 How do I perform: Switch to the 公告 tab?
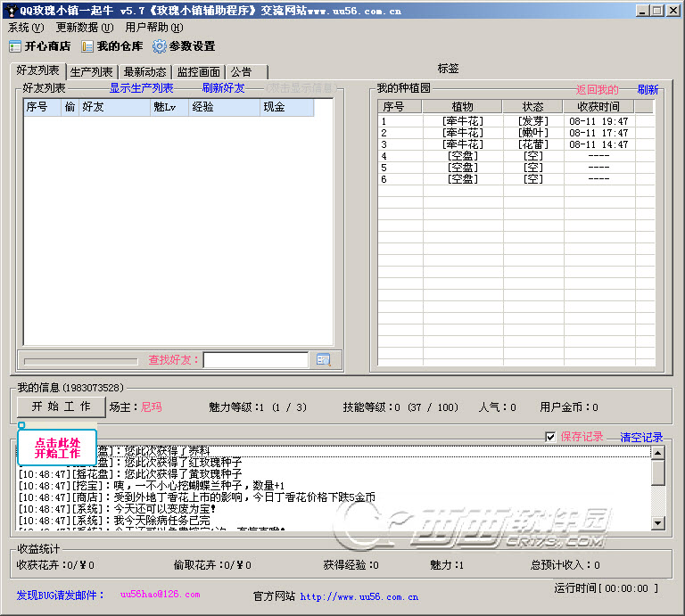pos(247,72)
